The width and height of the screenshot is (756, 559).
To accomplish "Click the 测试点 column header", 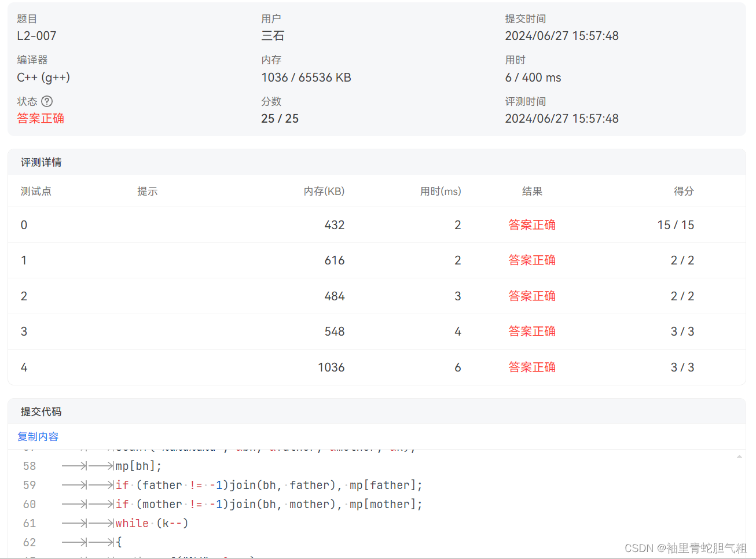I will [x=35, y=191].
